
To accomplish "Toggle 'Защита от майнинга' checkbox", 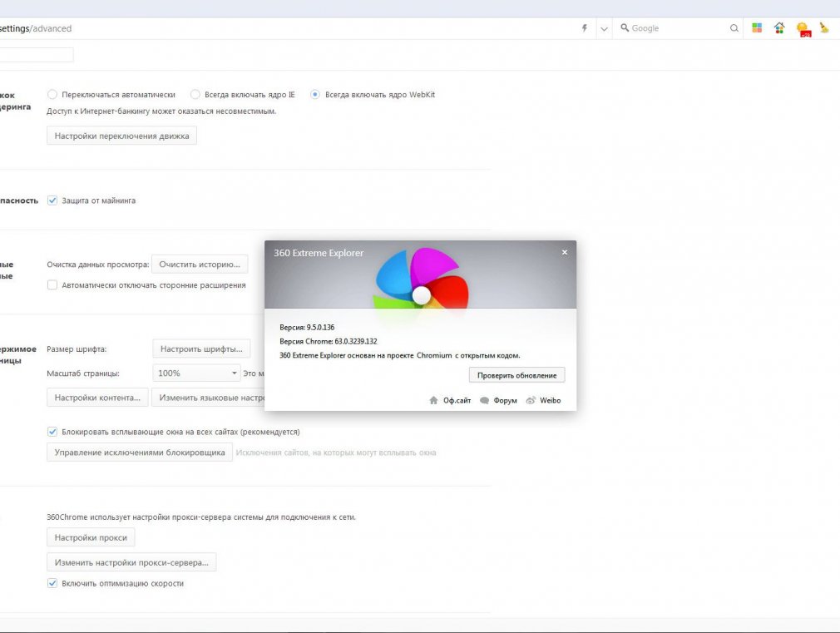I will (x=52, y=200).
